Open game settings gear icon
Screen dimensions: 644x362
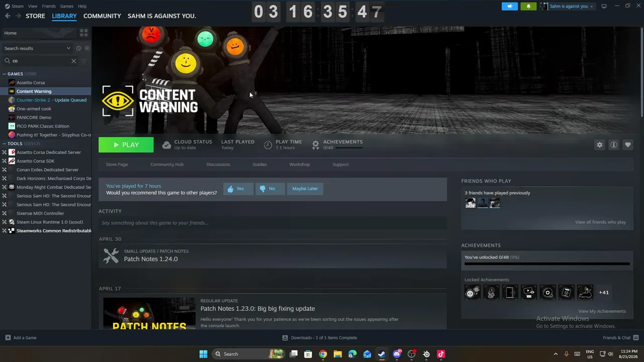[600, 145]
